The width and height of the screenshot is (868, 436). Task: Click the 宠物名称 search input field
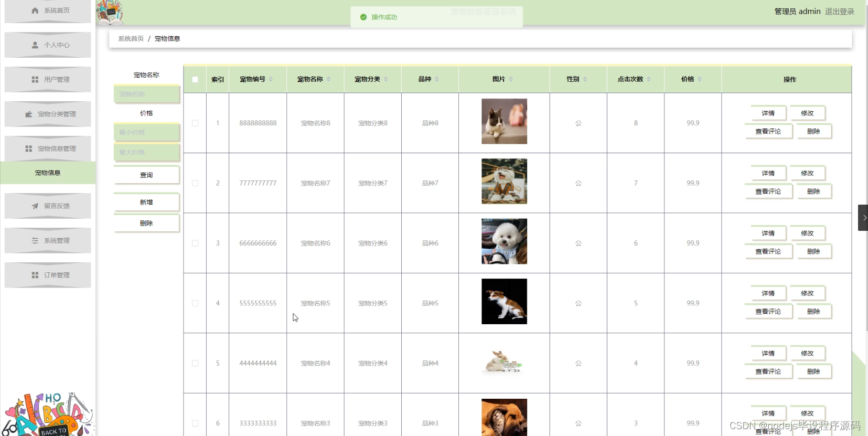click(x=146, y=94)
